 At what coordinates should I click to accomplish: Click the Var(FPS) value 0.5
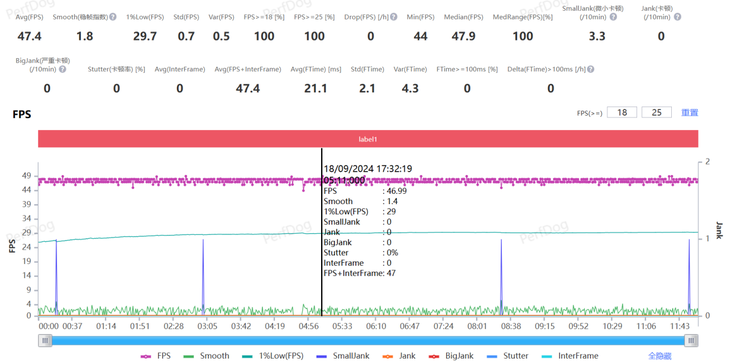[x=221, y=36]
